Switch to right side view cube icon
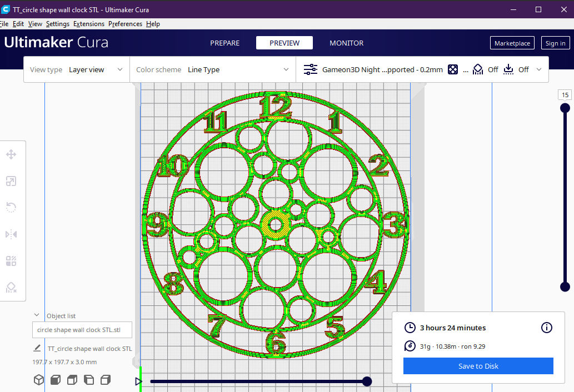The height and width of the screenshot is (392, 574). point(106,380)
